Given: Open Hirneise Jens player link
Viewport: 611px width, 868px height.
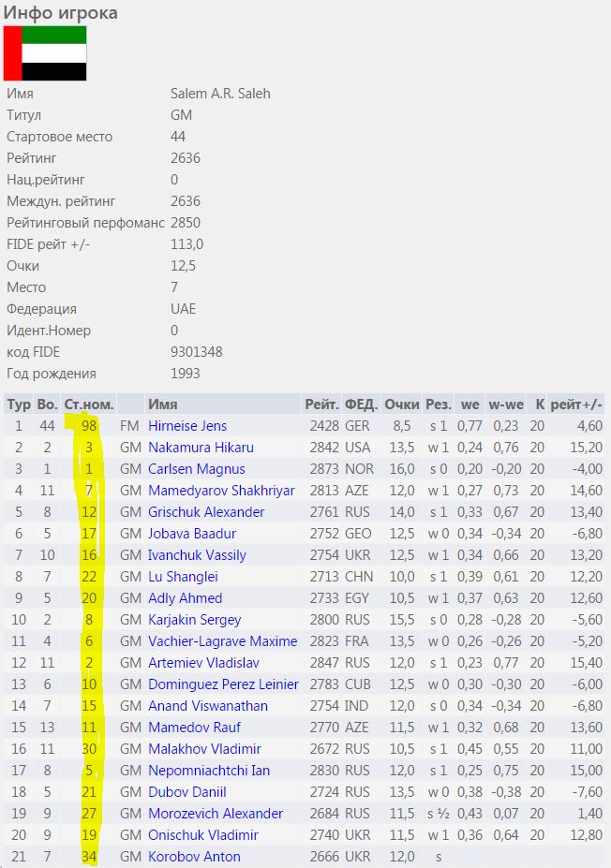Looking at the screenshot, I should pyautogui.click(x=187, y=426).
